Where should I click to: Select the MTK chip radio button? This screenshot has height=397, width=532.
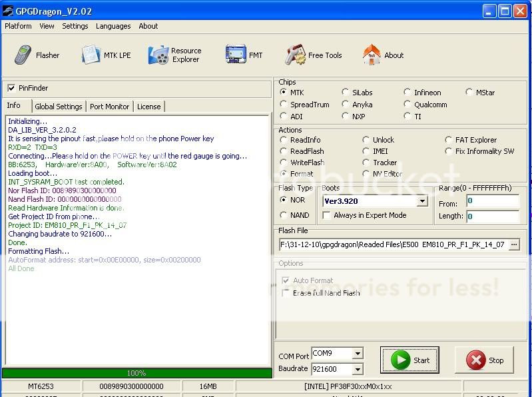tap(283, 92)
